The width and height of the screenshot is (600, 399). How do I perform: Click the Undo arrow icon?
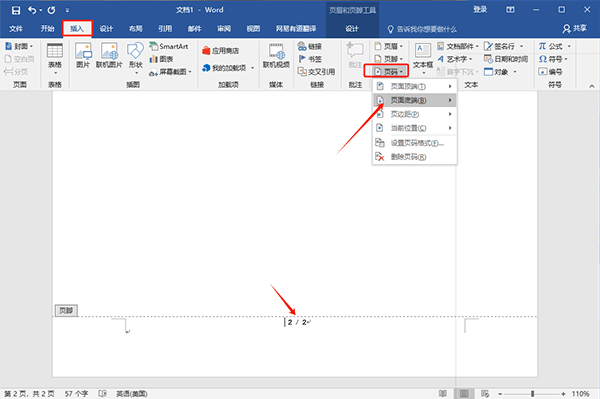point(32,10)
